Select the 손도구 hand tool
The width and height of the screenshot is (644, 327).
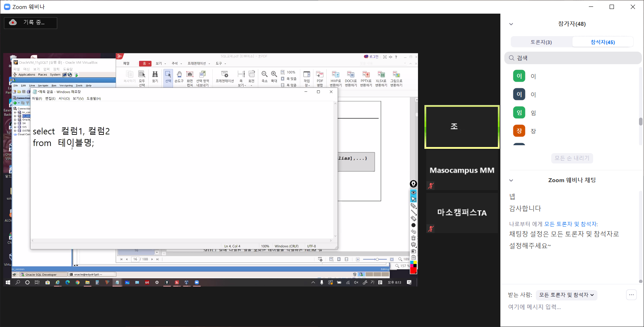point(179,75)
